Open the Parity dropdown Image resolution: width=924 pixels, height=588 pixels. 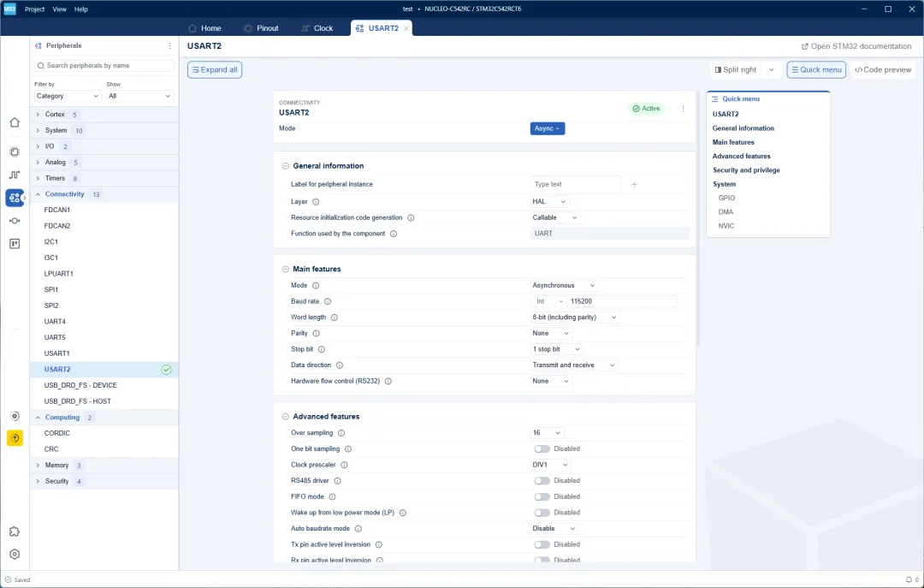(550, 333)
